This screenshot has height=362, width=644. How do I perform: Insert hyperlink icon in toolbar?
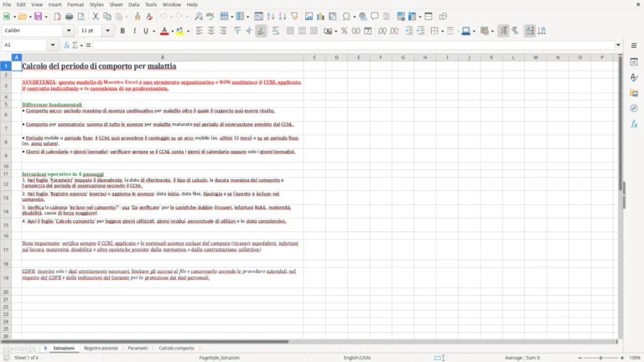362,17
